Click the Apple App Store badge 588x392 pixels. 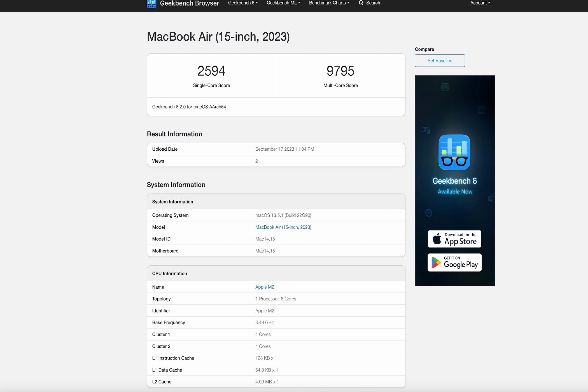coord(454,239)
